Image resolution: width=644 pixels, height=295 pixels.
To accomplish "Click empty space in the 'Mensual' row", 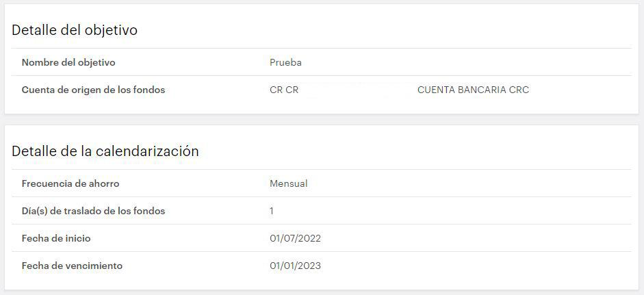I will click(468, 183).
